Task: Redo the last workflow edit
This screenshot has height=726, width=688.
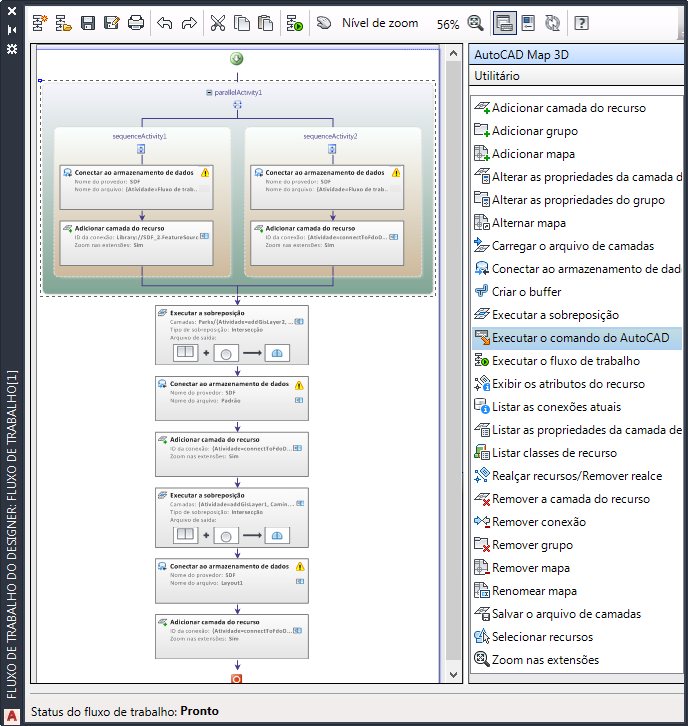Action: pos(189,23)
